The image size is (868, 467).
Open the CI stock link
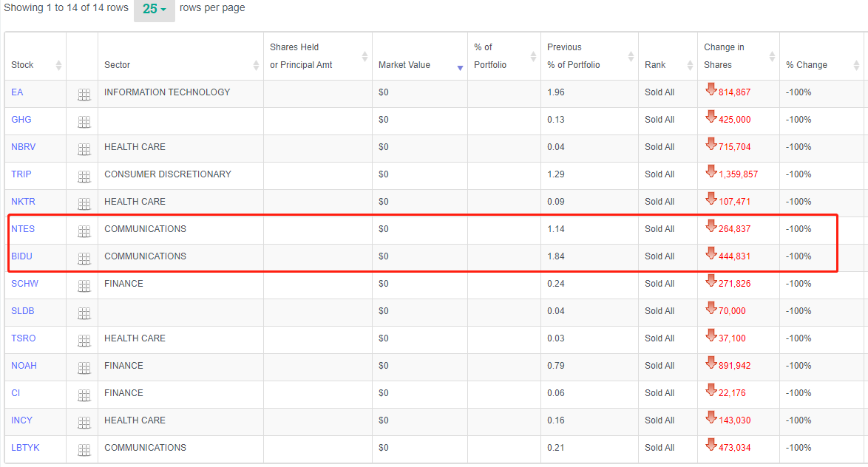16,393
